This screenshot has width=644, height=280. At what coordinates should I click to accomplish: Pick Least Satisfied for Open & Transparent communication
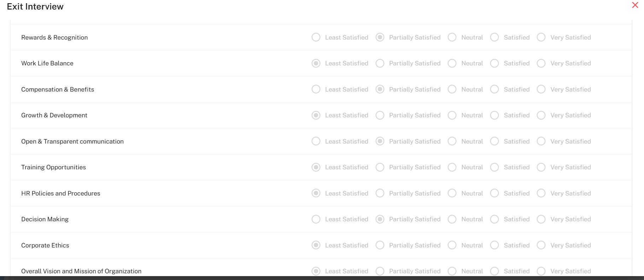click(x=316, y=141)
